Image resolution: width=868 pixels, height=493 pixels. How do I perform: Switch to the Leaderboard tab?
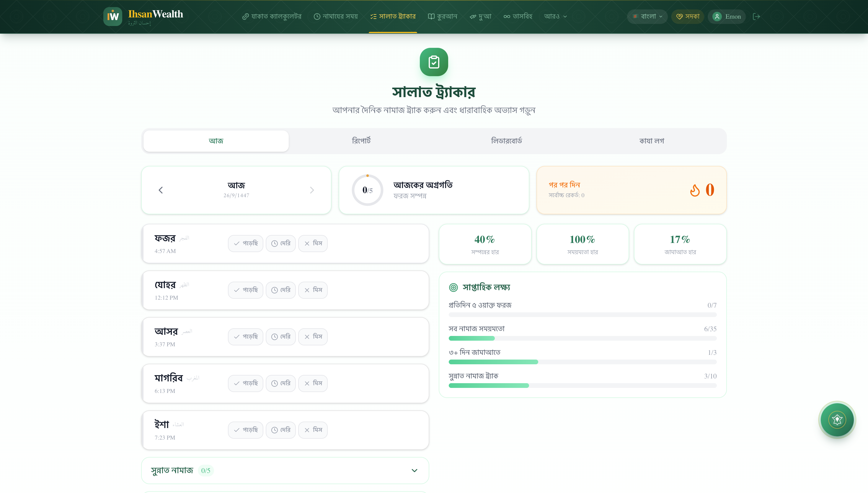click(506, 141)
